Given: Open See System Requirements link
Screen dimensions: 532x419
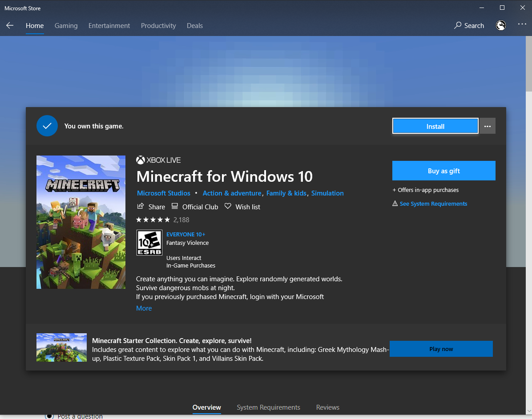Looking at the screenshot, I should 433,204.
